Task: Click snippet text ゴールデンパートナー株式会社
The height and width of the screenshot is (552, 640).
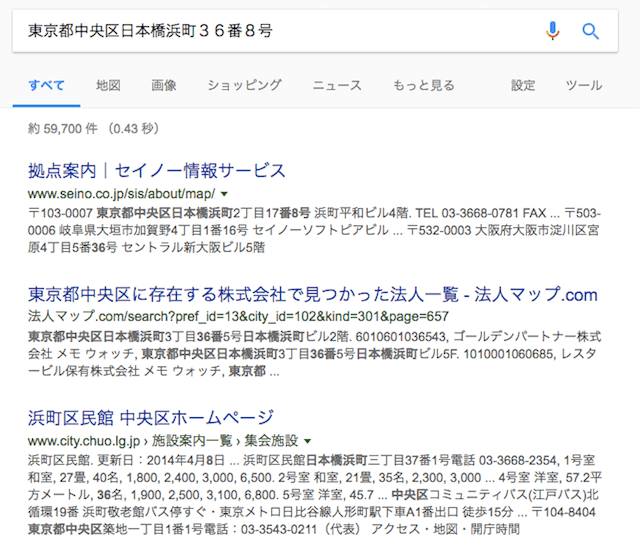Action: coord(314,345)
